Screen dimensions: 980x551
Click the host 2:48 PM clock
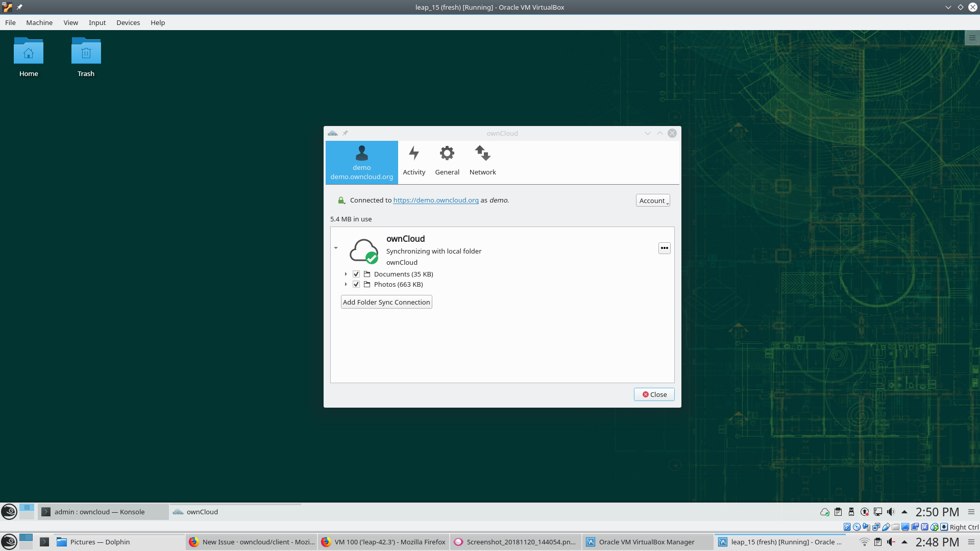(937, 542)
